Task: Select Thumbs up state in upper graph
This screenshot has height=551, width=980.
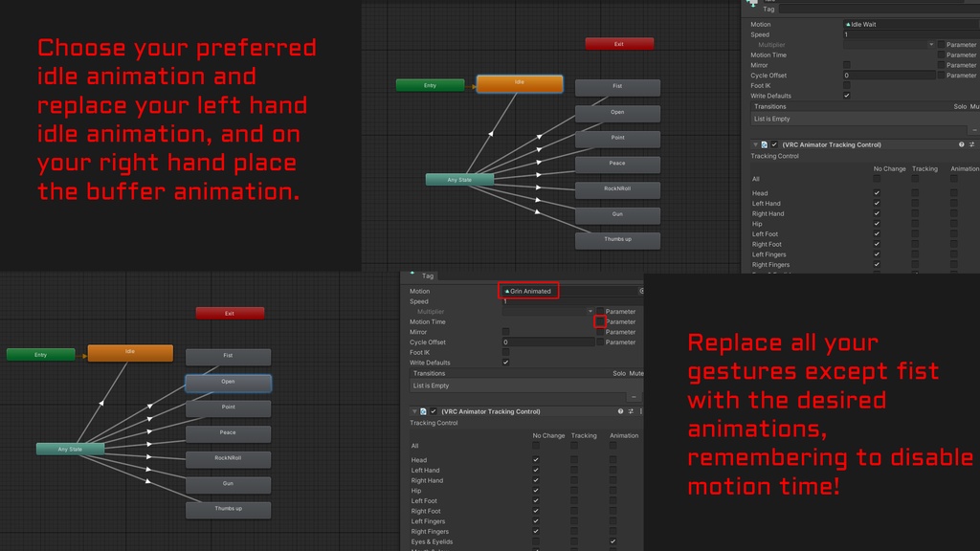Action: 617,240
